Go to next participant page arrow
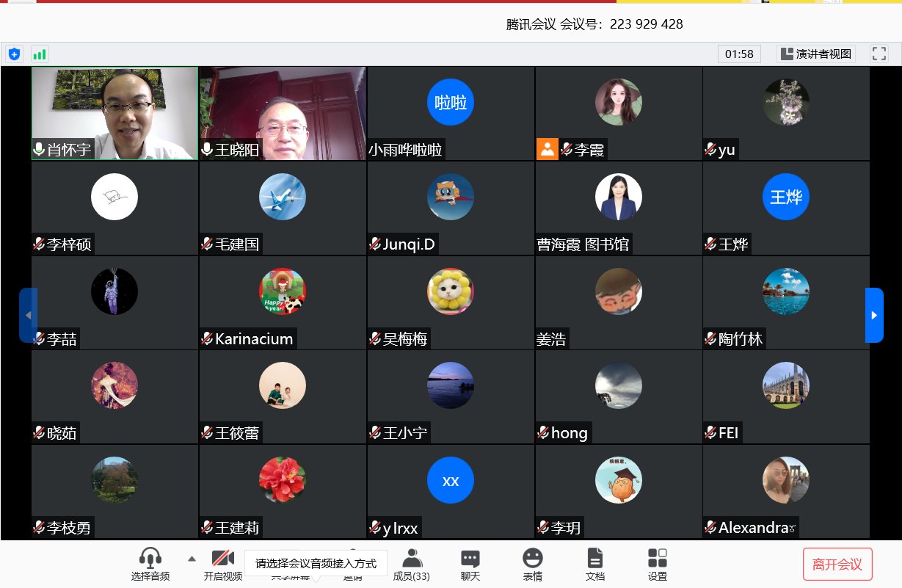 point(873,315)
